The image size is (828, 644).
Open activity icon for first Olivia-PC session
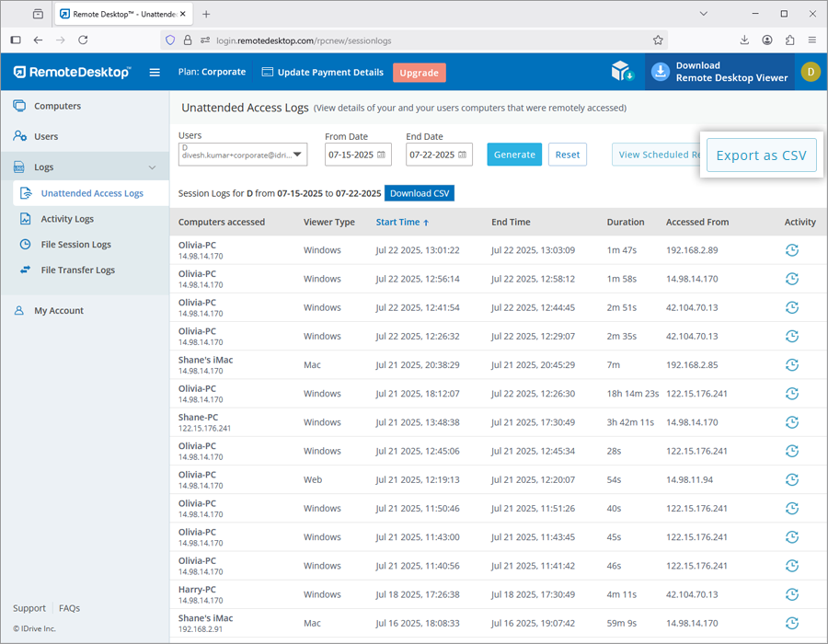pos(791,250)
